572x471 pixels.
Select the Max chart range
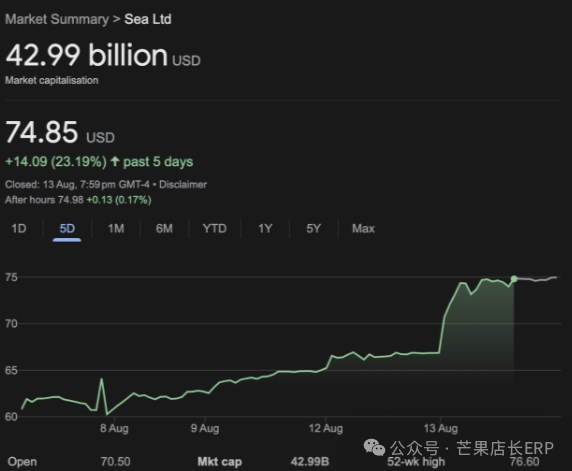tap(363, 229)
